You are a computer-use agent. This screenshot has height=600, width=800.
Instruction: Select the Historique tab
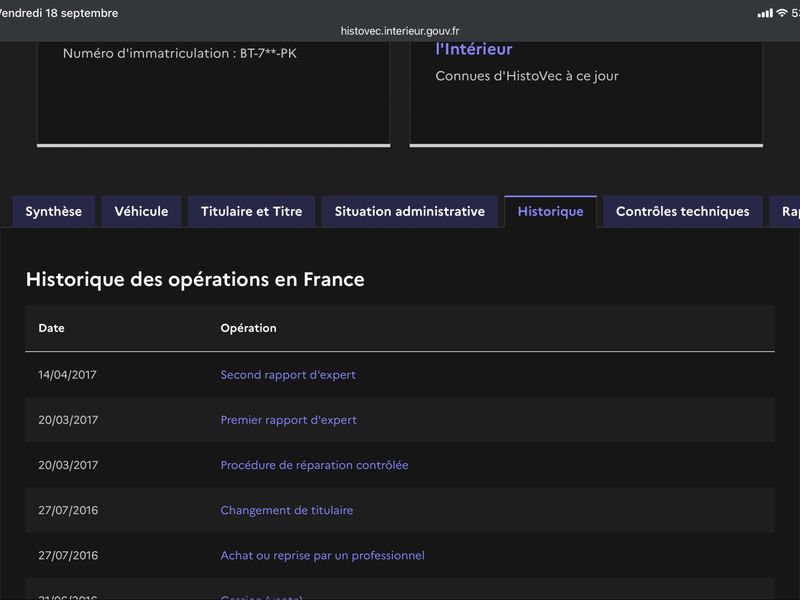[551, 211]
